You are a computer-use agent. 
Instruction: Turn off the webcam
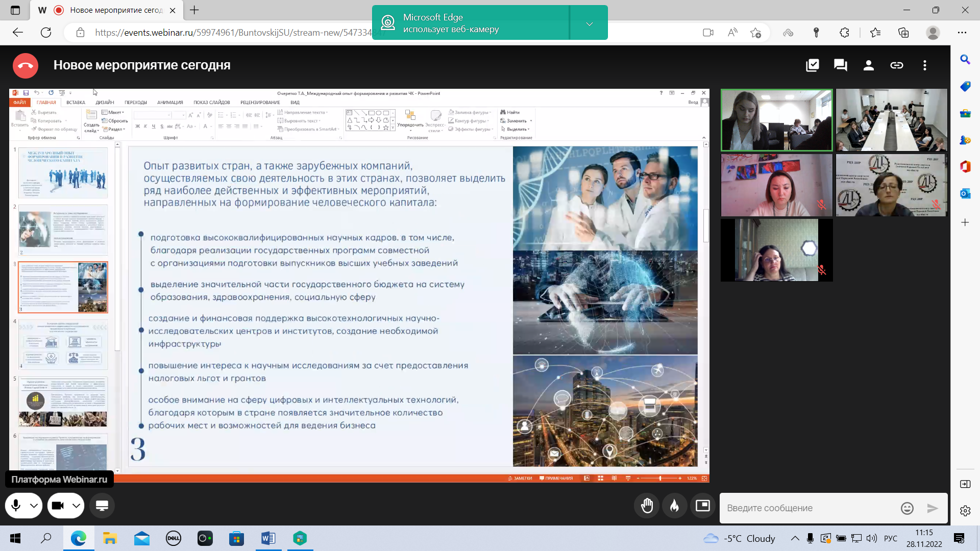click(58, 506)
